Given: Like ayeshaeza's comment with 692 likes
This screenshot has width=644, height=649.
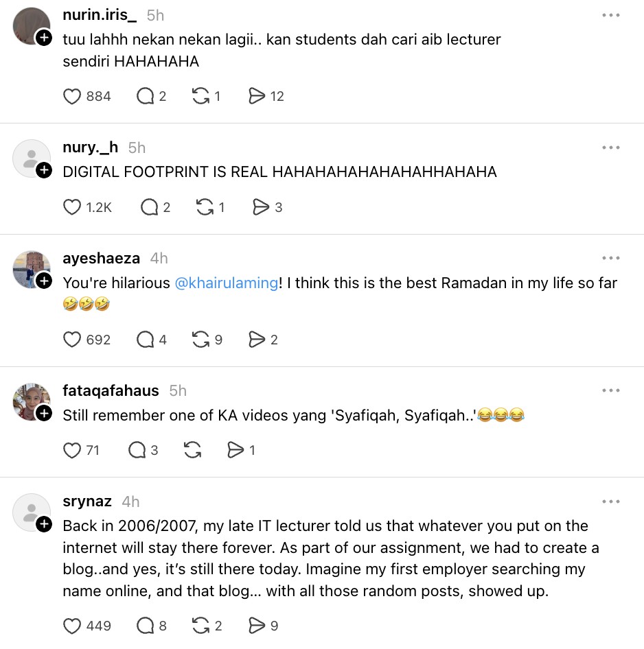Looking at the screenshot, I should click(x=72, y=340).
